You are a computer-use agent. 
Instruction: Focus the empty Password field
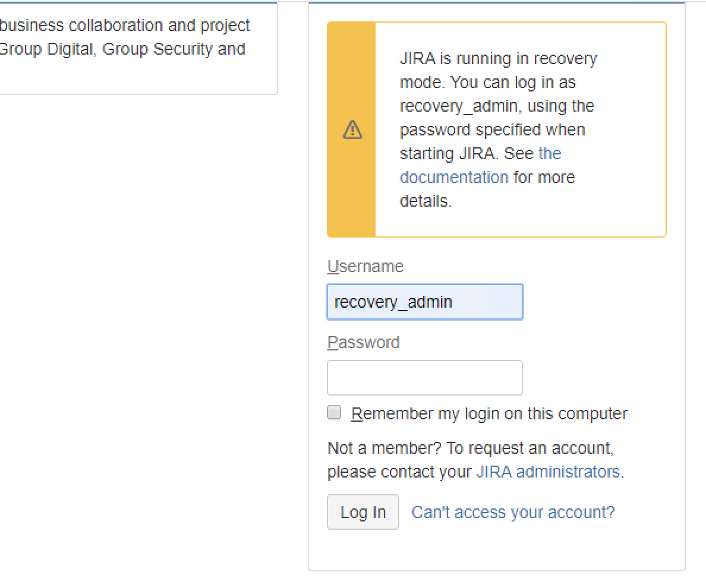pos(424,378)
